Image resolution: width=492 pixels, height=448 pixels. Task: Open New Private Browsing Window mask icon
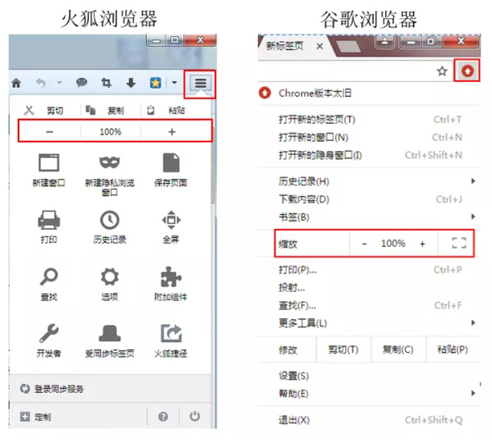pyautogui.click(x=109, y=162)
